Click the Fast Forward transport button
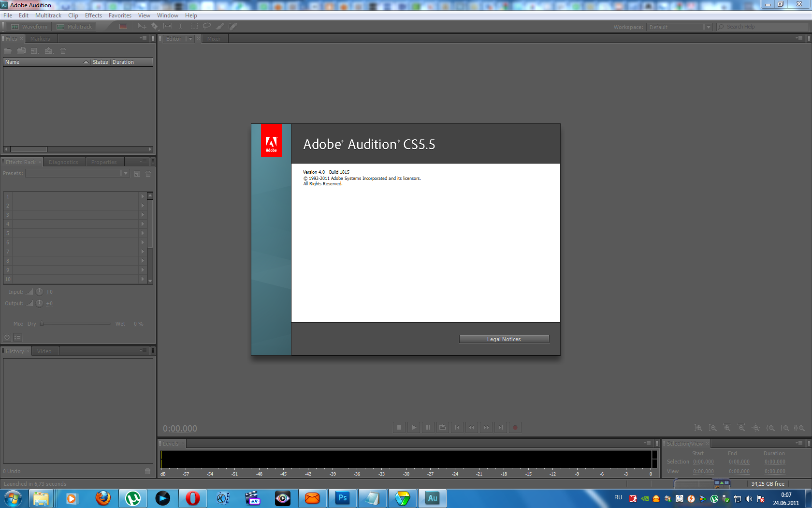 click(x=486, y=428)
